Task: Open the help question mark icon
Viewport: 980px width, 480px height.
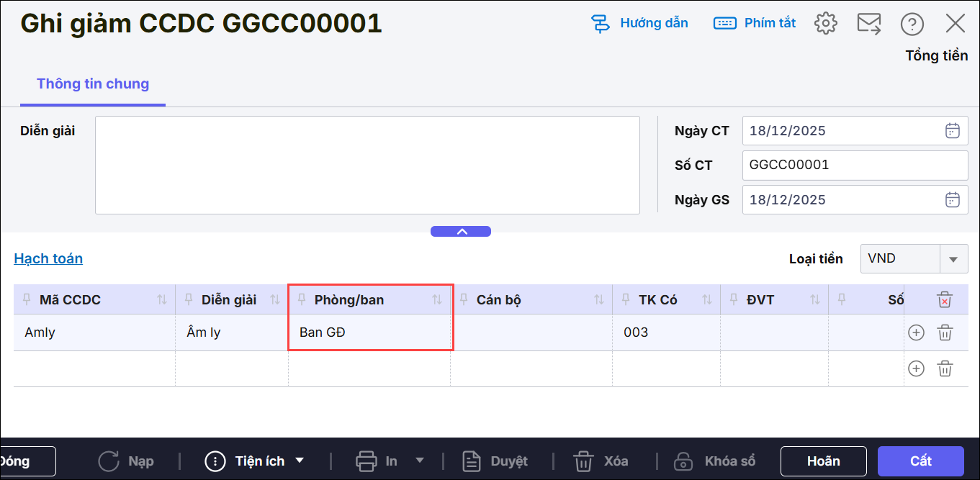Action: [x=912, y=24]
